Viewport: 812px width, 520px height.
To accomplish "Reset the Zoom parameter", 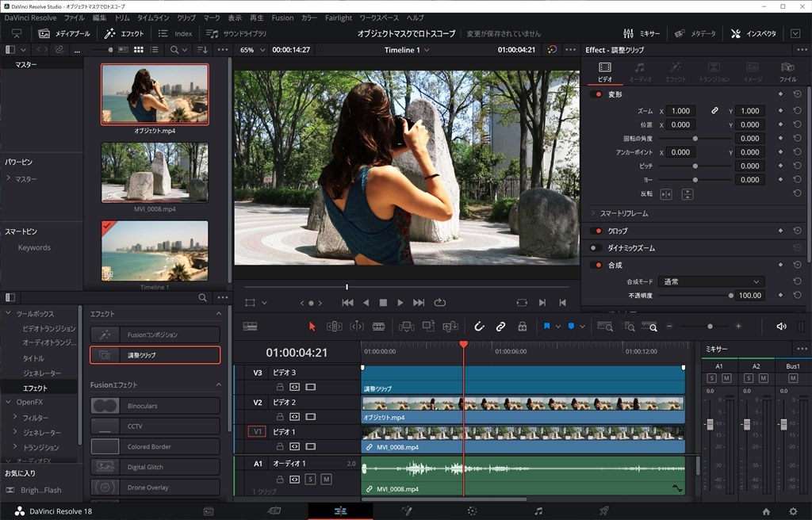I will 797,111.
